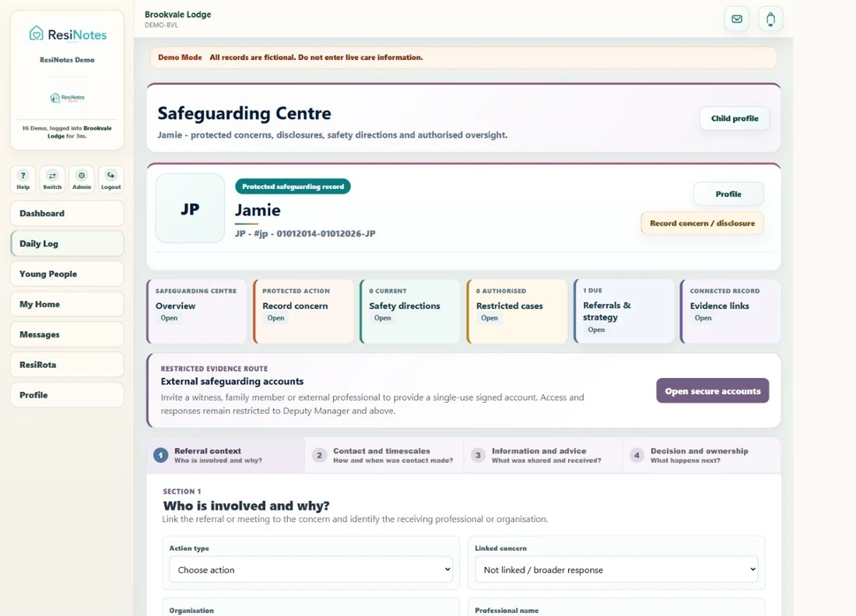This screenshot has width=856, height=616.
Task: Click the Who is involved and why? heading
Action: pyautogui.click(x=246, y=506)
